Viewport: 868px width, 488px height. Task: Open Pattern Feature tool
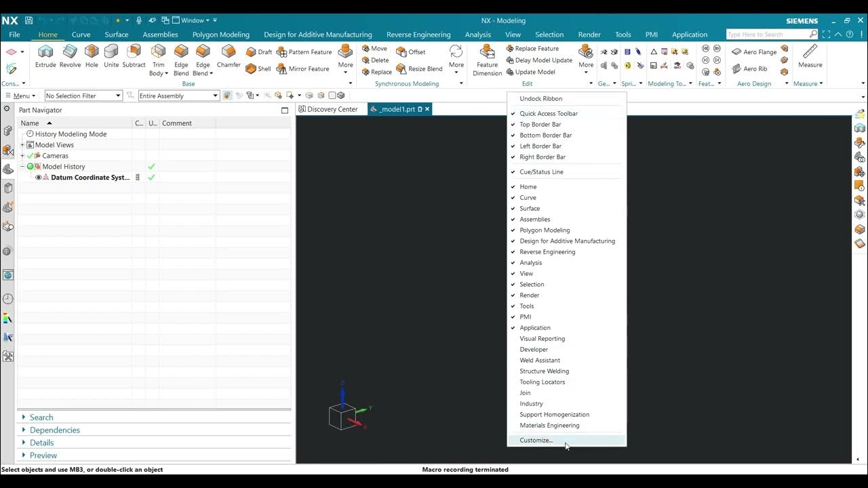(x=304, y=52)
